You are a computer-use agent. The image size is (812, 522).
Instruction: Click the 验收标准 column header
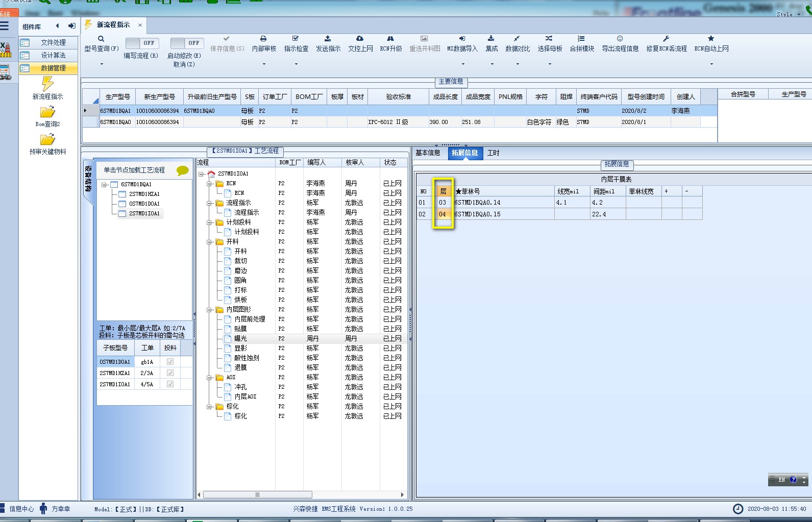[398, 97]
